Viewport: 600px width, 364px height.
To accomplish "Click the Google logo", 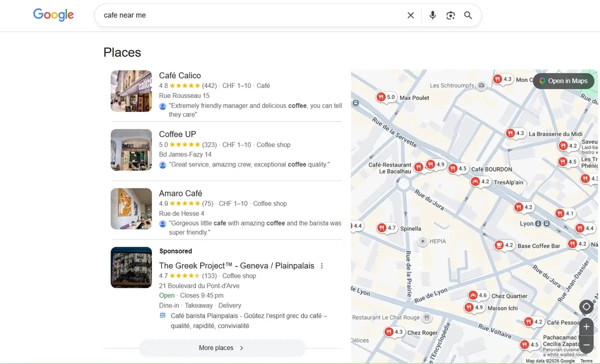I will (53, 14).
